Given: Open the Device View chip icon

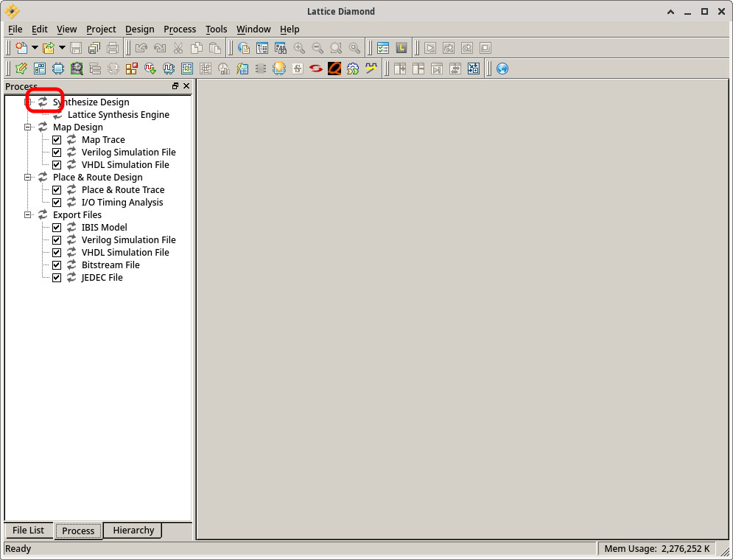Looking at the screenshot, I should point(58,69).
